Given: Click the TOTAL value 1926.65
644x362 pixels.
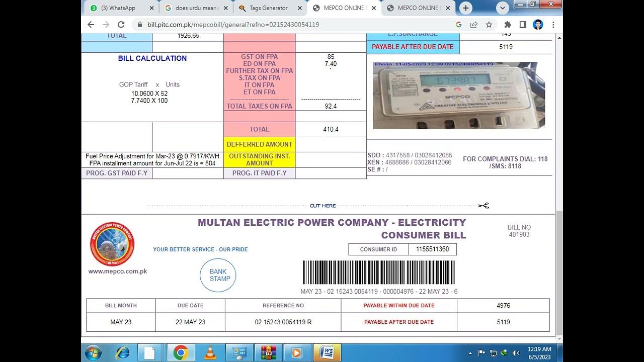Looking at the screenshot, I should click(188, 36).
